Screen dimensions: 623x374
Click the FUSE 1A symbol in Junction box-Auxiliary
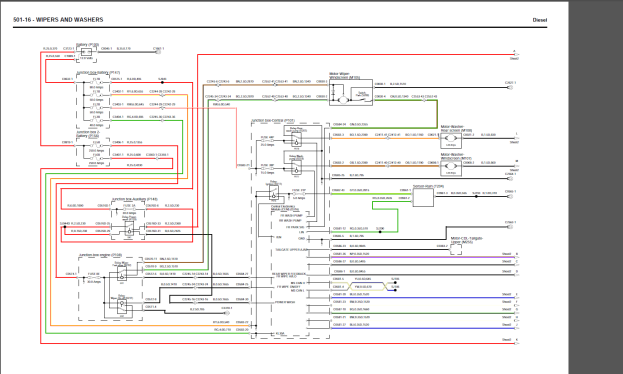tap(129, 209)
